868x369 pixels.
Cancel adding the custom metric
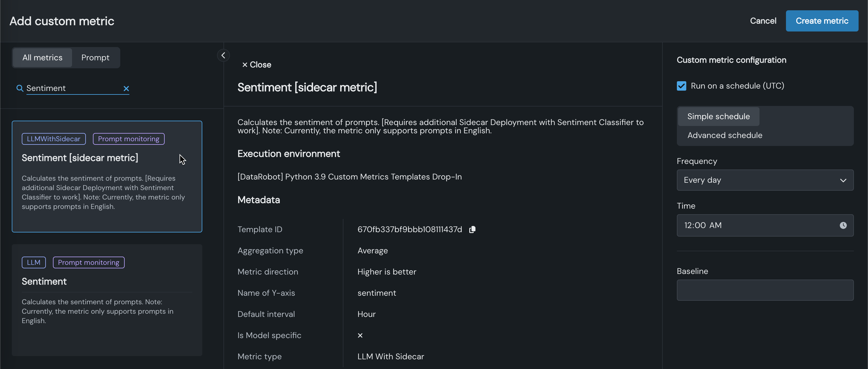point(763,21)
